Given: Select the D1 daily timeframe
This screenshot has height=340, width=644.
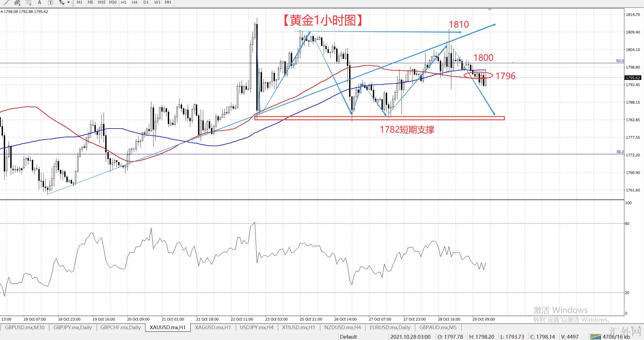Looking at the screenshot, I should 146,2.
